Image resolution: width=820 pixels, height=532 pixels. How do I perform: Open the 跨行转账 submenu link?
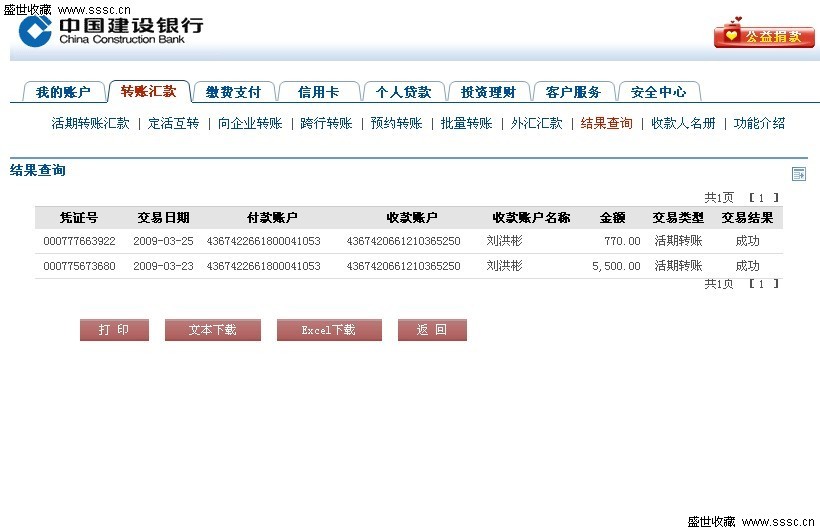326,124
